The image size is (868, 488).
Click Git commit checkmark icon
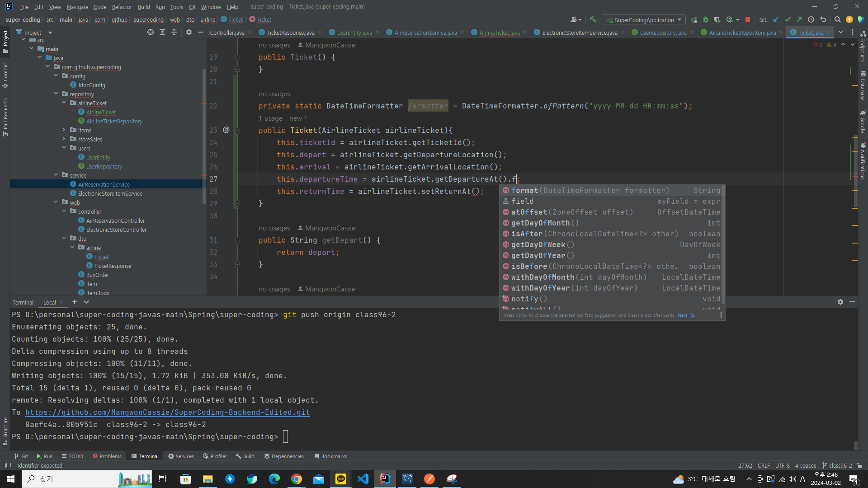[x=788, y=20]
